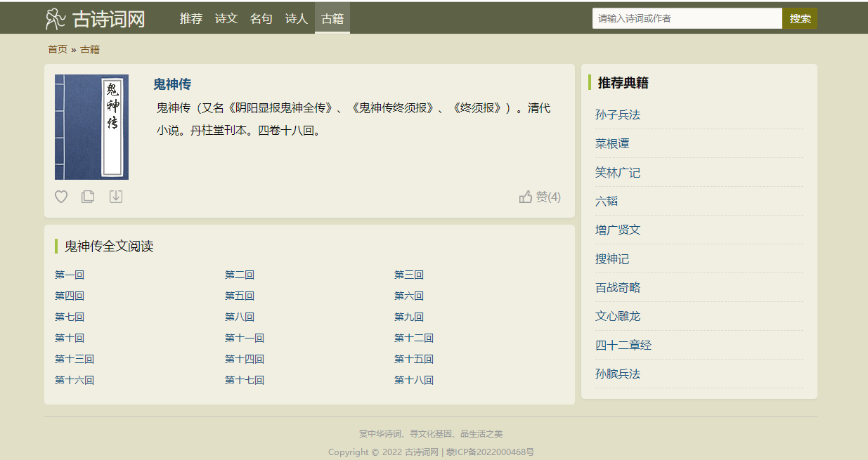
Task: Click the 蒙ICP备2022000468号 footer link
Action: pos(490,452)
